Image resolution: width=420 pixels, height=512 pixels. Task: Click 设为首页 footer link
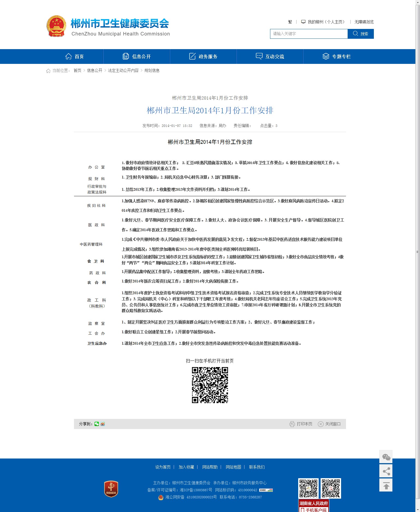(x=163, y=467)
